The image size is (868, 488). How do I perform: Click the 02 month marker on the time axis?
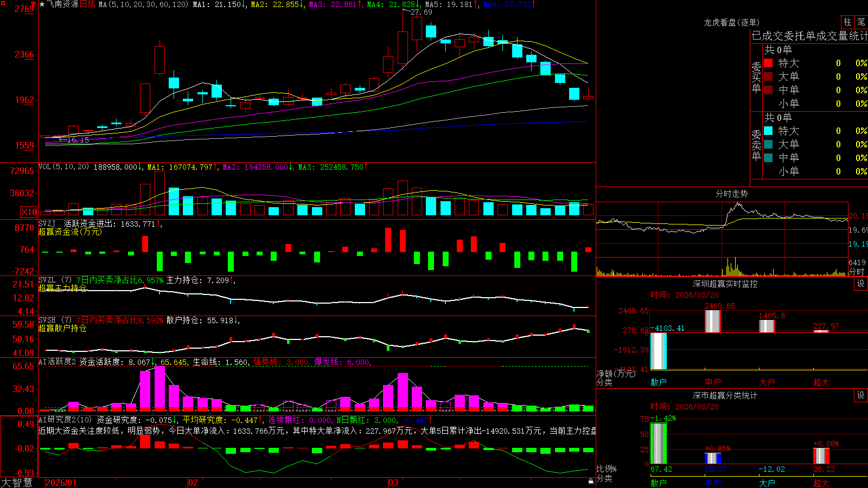tap(193, 483)
